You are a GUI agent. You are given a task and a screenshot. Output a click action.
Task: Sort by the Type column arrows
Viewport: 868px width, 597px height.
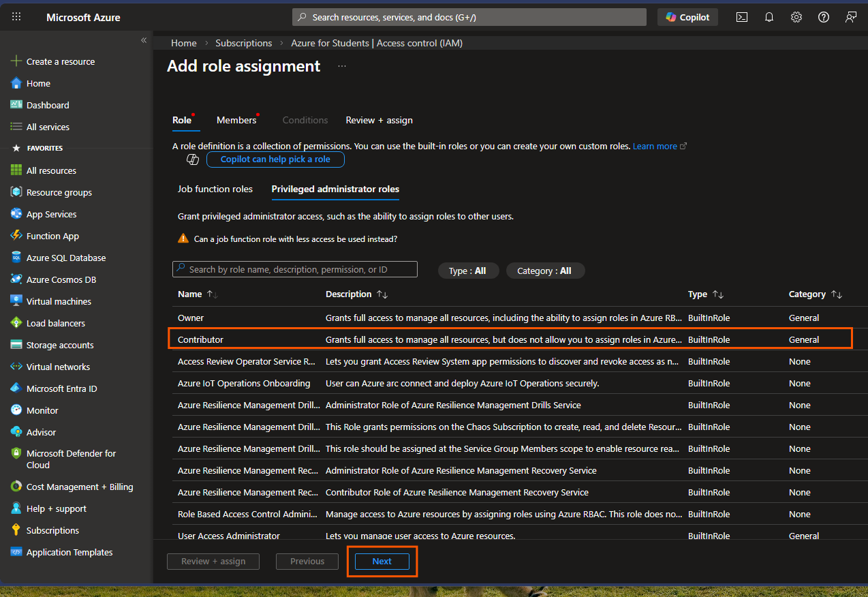click(x=718, y=294)
